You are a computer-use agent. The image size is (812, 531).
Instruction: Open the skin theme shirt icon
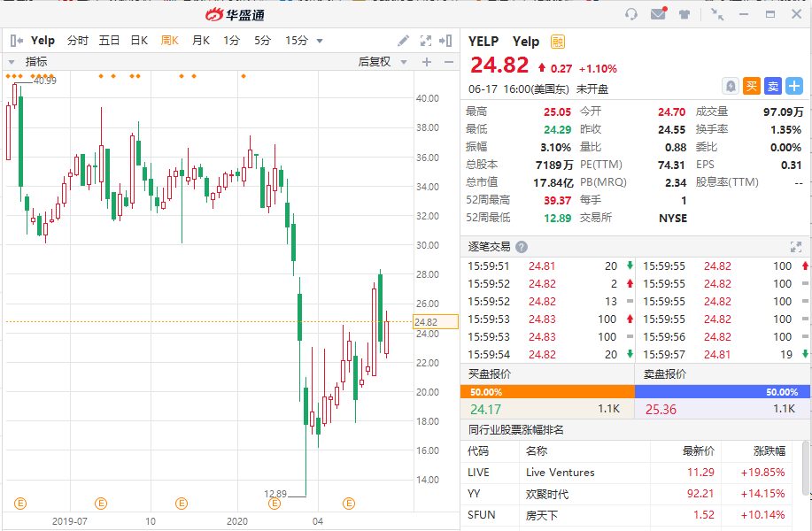pos(684,14)
